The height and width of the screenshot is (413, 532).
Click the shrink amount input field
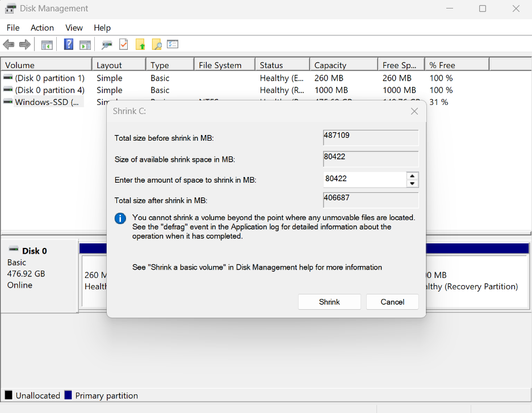364,179
